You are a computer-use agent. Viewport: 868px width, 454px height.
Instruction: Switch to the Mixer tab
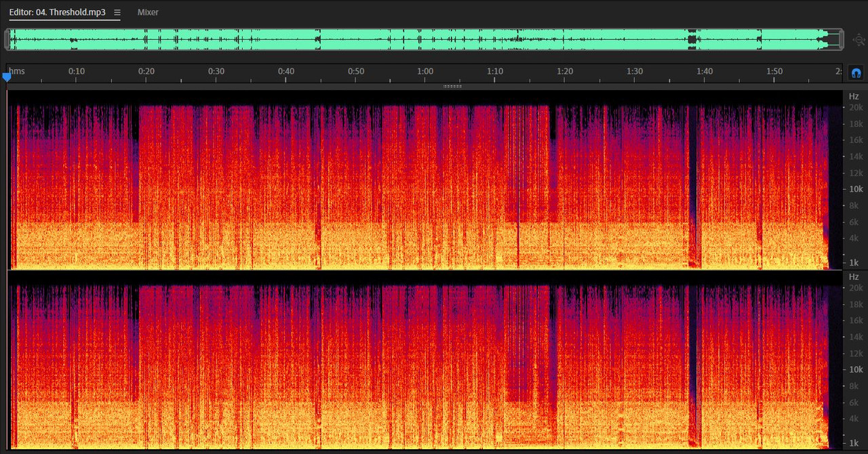[148, 12]
